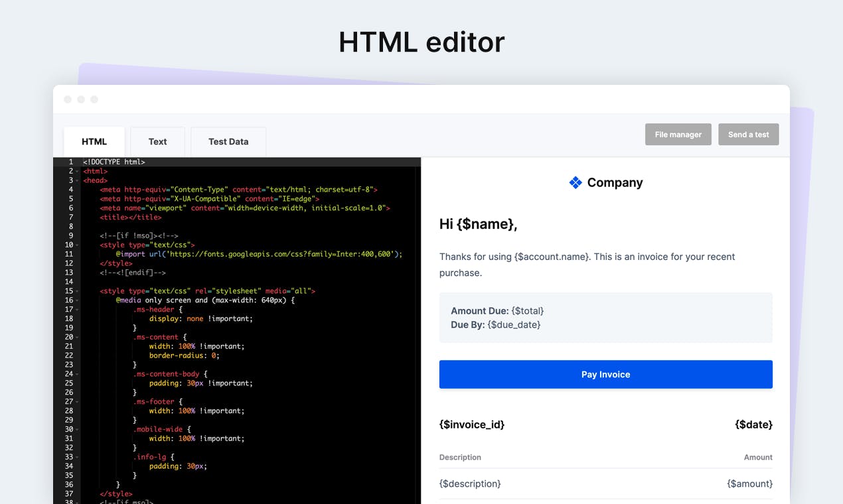Click line number 14 in the gutter
The image size is (843, 504).
[68, 282]
